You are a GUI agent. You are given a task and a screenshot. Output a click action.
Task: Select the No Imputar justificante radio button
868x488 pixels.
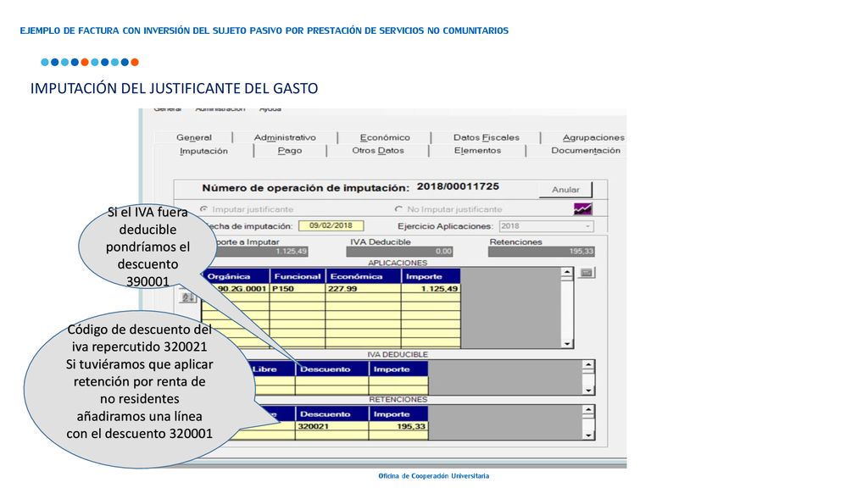coord(398,209)
